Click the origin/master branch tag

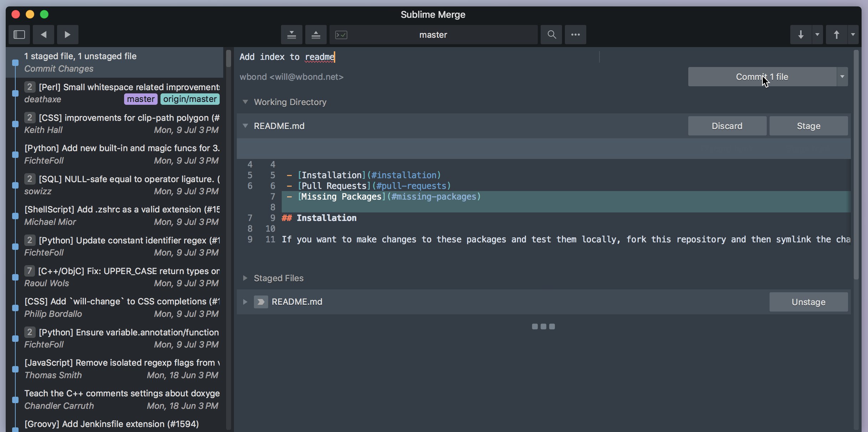point(190,99)
